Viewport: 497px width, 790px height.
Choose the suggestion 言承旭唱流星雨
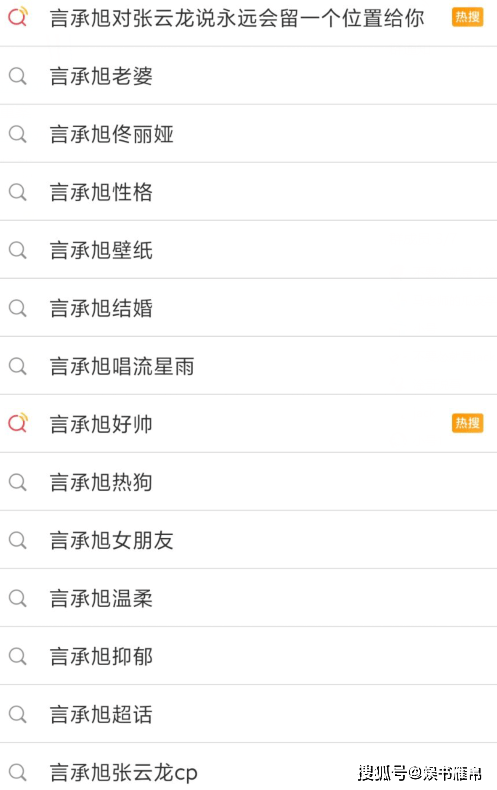(x=248, y=366)
